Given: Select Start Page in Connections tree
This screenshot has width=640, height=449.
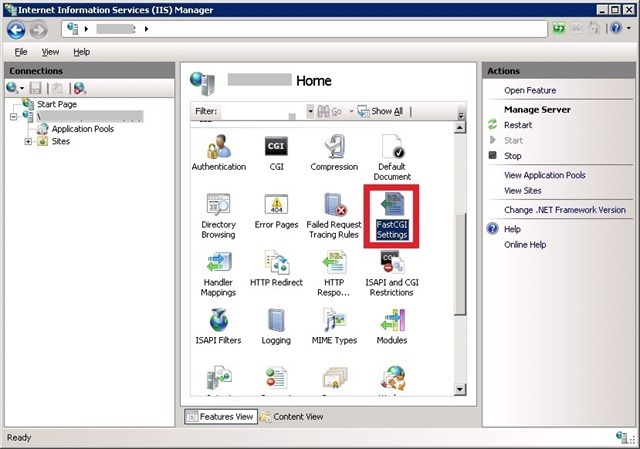Looking at the screenshot, I should (x=57, y=104).
